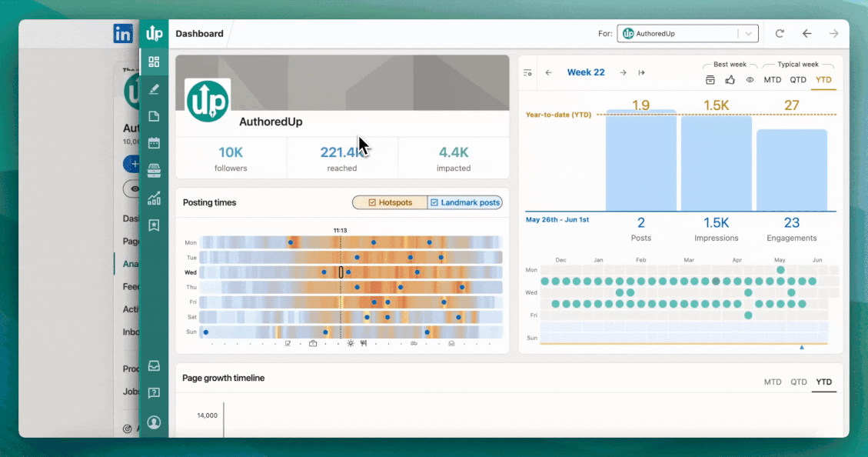Screen dimensions: 868x457
Task: Click the May 26th - Jun 1st date range
Action: [x=557, y=219]
